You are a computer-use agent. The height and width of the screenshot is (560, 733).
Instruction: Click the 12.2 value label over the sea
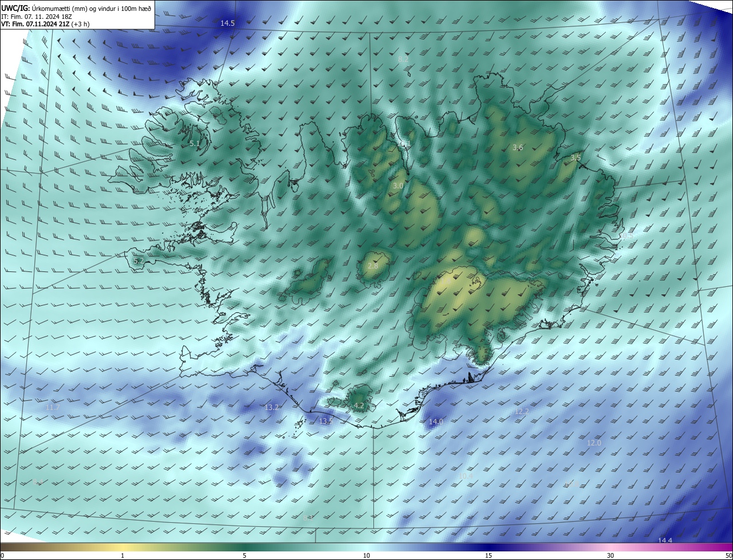pos(522,412)
